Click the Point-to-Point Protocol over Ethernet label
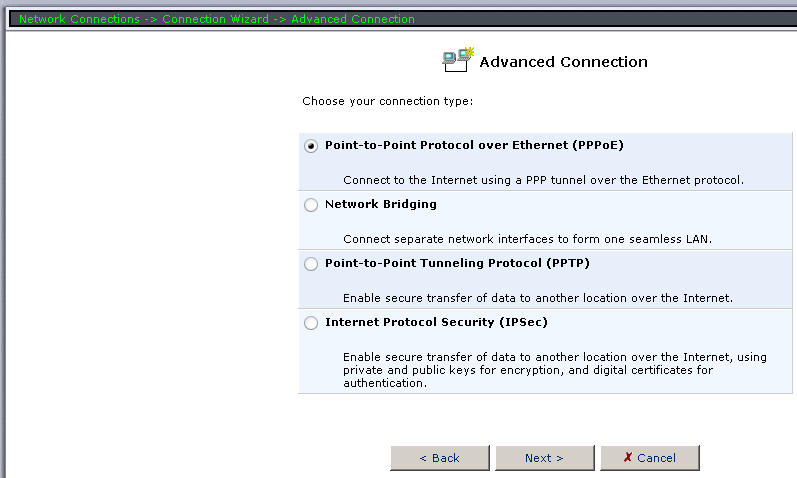The height and width of the screenshot is (478, 797). [x=474, y=145]
